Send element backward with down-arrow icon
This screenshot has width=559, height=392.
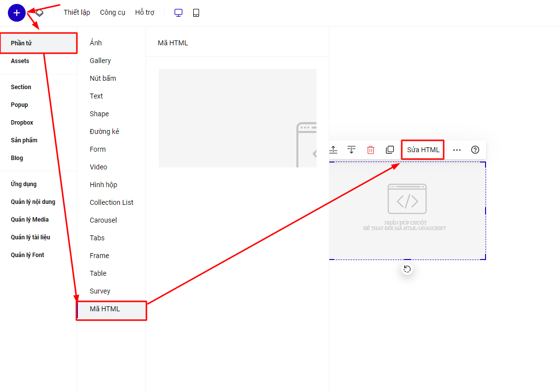[x=351, y=150]
